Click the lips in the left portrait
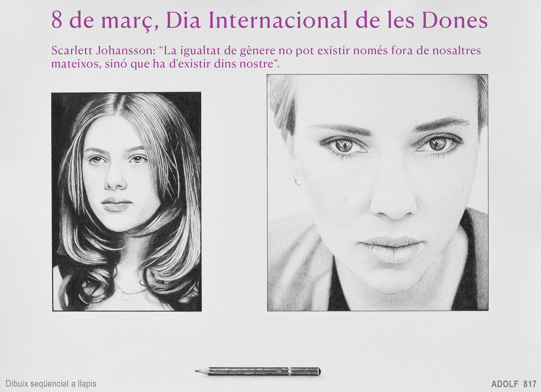Viewport: 541px width, 392px height. [116, 204]
